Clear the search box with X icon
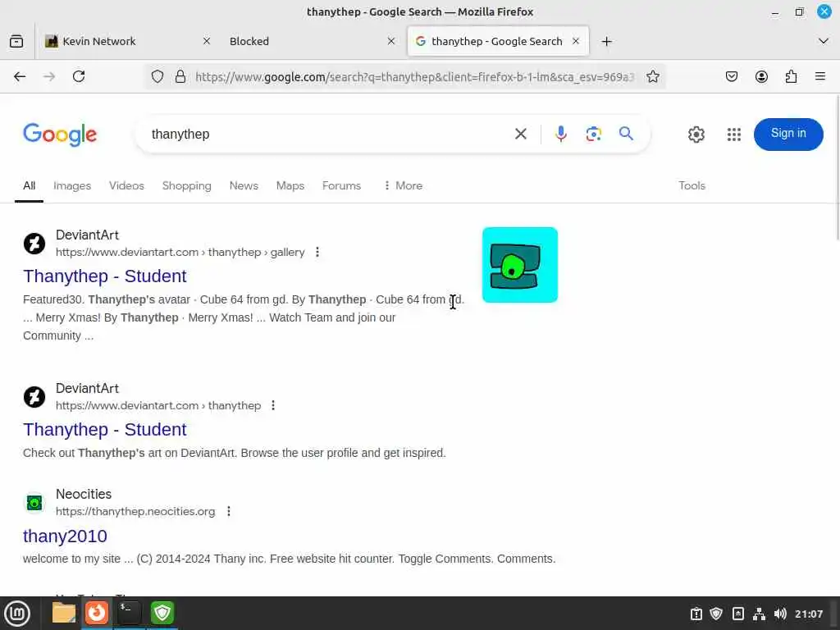 point(521,134)
